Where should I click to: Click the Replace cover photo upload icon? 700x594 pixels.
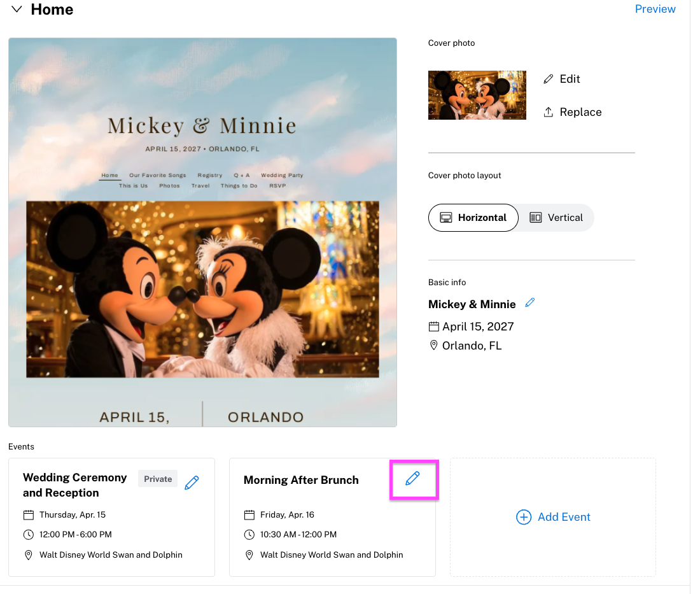(x=549, y=112)
